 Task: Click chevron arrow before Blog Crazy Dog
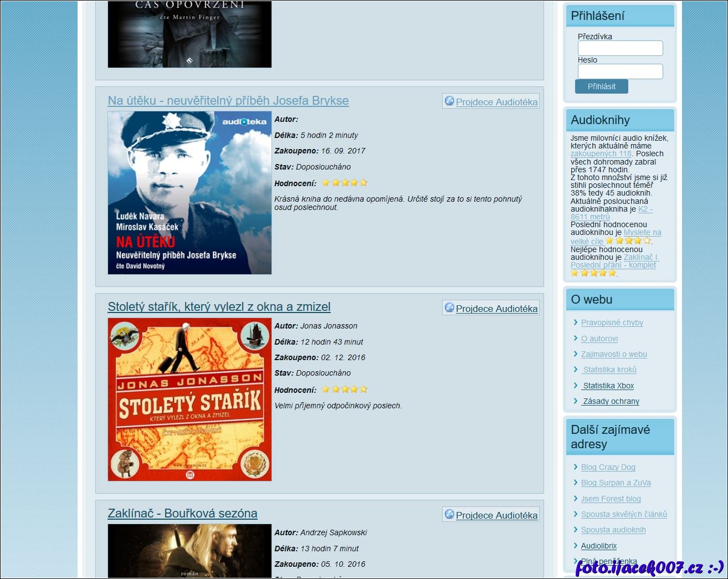pos(576,467)
